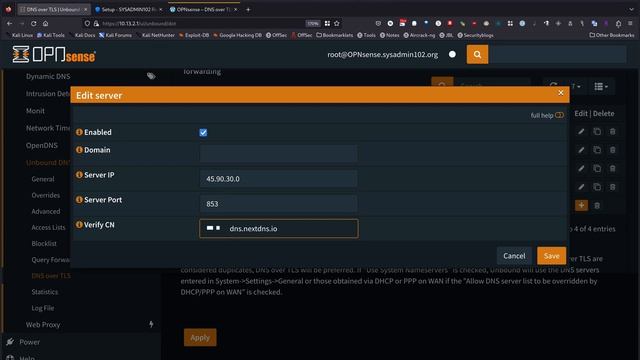The image size is (640, 360).
Task: Select the DNS over TLS Unbound tab
Action: tap(53, 9)
